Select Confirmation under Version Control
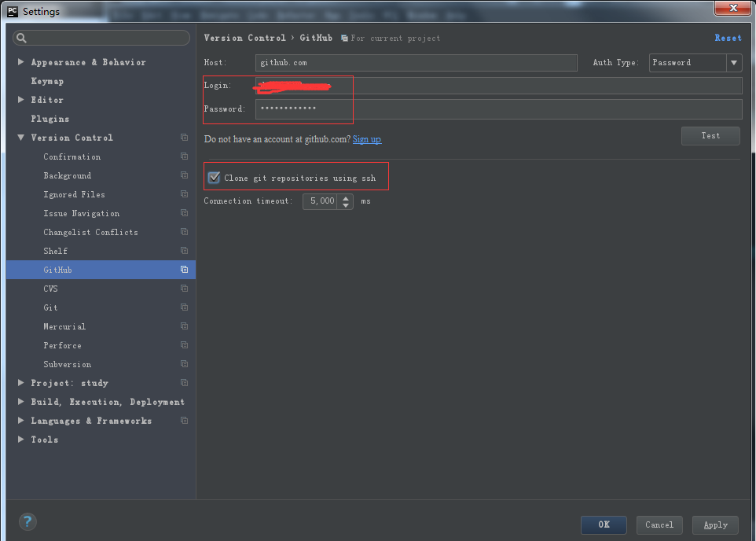756x541 pixels. (72, 156)
